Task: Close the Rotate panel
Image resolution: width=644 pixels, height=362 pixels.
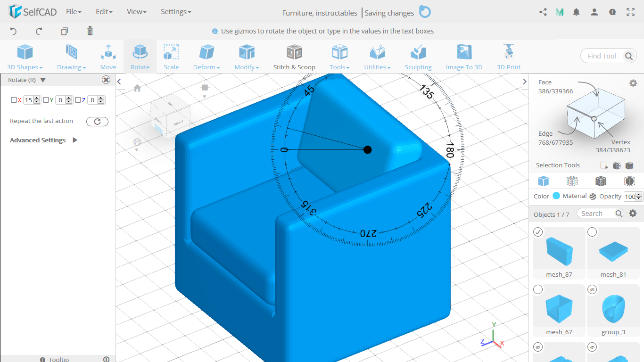Action: click(106, 80)
